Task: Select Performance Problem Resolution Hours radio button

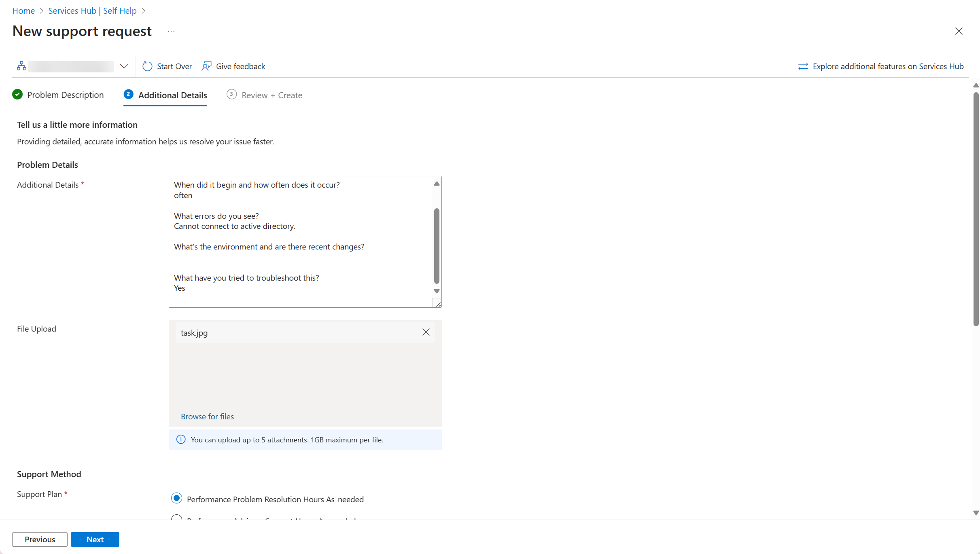Action: [x=176, y=499]
